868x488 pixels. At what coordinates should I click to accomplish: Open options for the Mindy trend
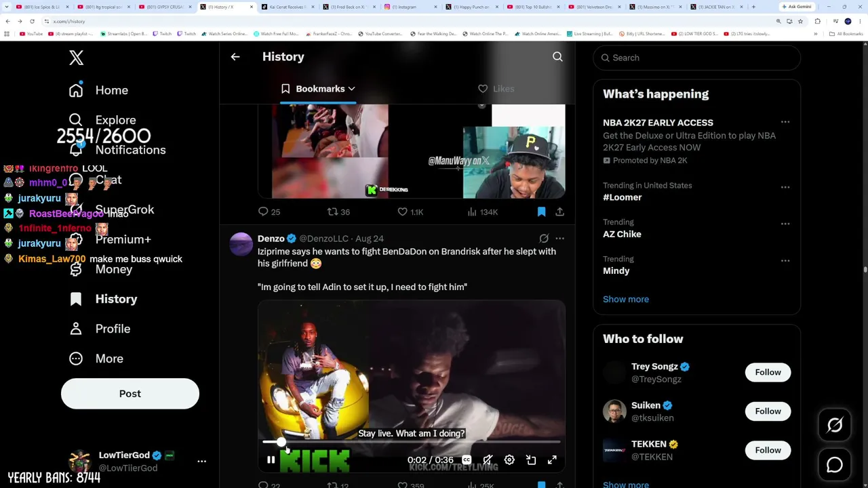(785, 260)
